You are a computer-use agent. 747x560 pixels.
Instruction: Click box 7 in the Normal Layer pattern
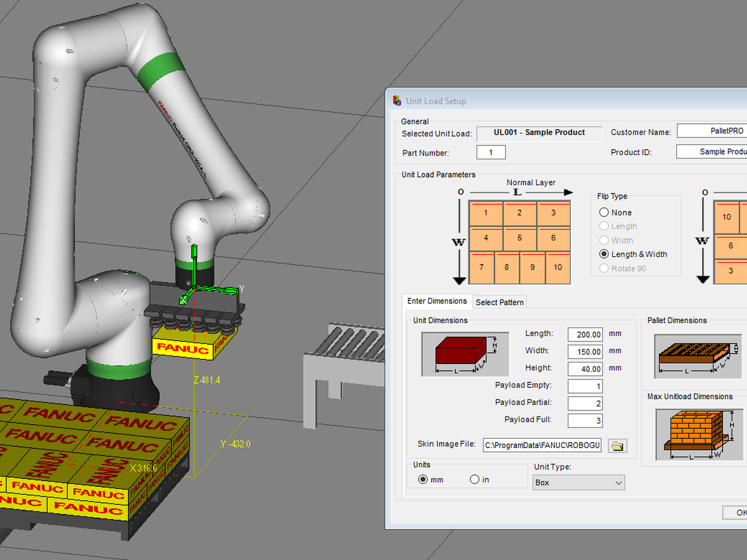(481, 267)
